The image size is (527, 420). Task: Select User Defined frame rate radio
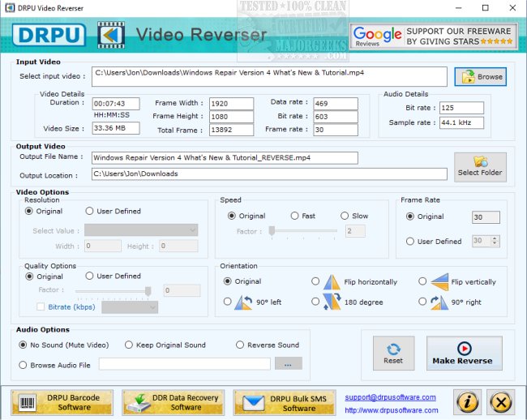[x=410, y=242]
